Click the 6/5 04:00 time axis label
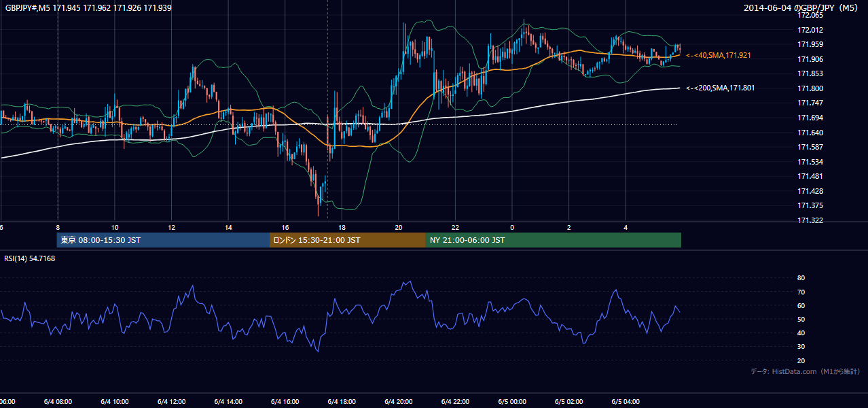Screen dimensions: 868x408 [x=626, y=402]
